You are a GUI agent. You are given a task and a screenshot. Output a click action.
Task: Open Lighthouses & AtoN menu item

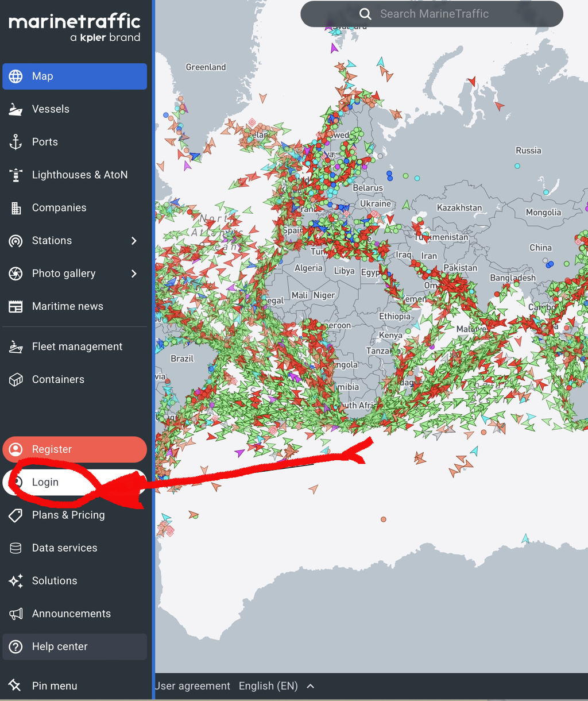[x=75, y=175]
